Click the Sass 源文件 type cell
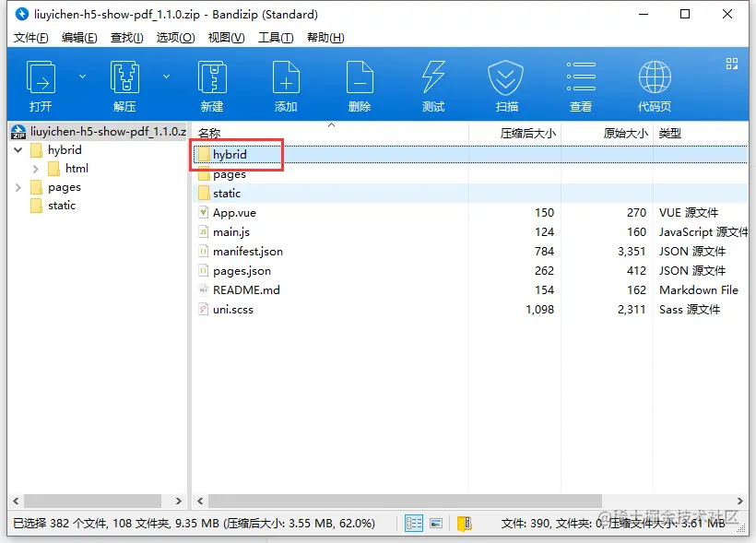The width and height of the screenshot is (756, 543). (690, 309)
